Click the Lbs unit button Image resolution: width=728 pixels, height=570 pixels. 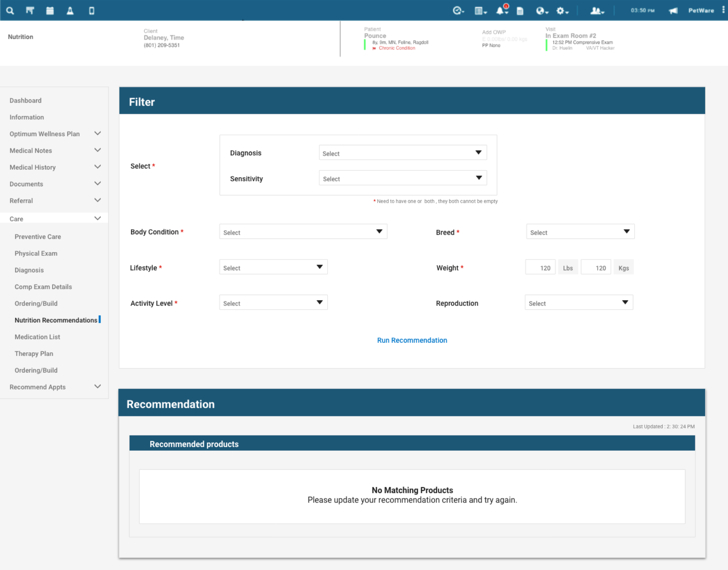pos(568,267)
